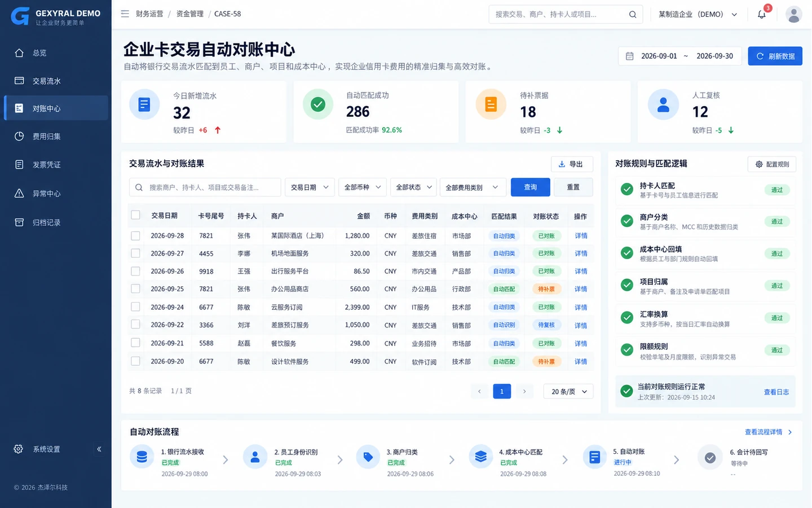Image resolution: width=812 pixels, height=508 pixels.
Task: Open the 交易日期 dropdown filter
Action: 310,187
